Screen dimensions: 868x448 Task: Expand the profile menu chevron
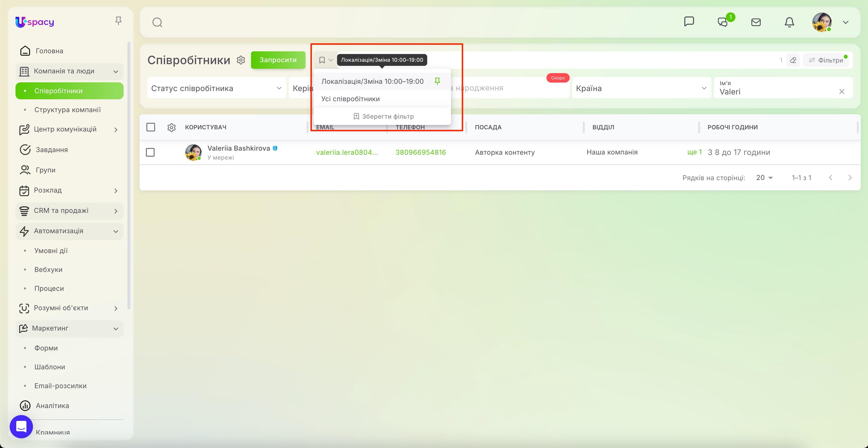[x=845, y=22]
